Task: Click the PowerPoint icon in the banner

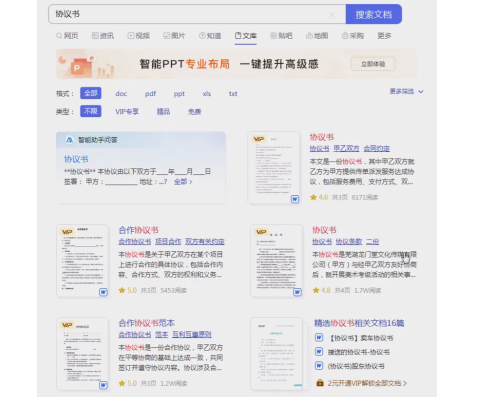Action: tap(80, 67)
